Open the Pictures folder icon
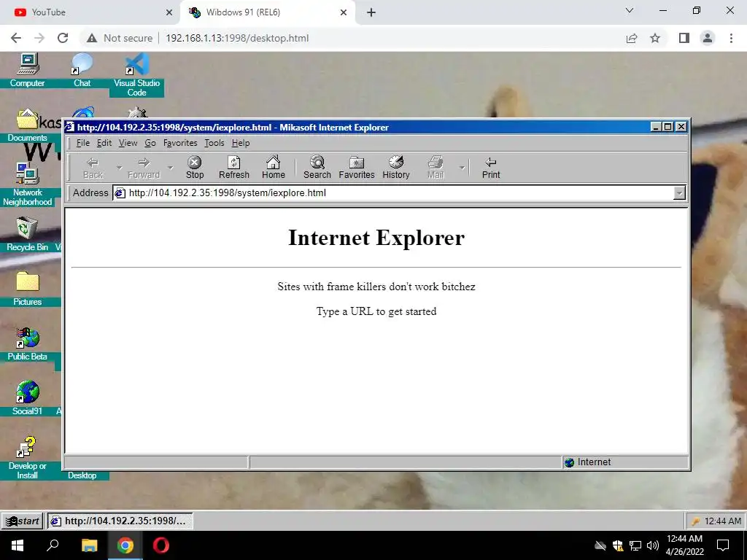Viewport: 747px width, 560px height. [x=27, y=289]
